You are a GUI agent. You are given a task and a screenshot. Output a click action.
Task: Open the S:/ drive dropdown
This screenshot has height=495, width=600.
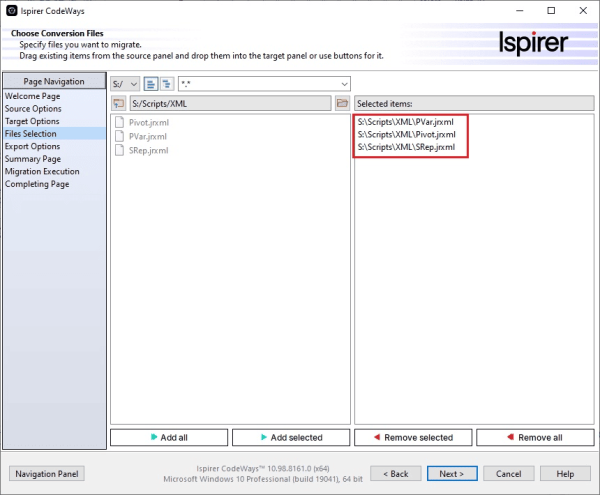[x=125, y=83]
